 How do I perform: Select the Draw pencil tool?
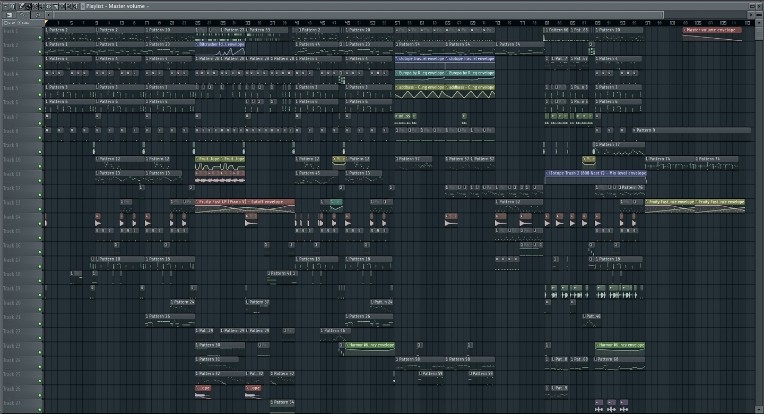click(22, 6)
